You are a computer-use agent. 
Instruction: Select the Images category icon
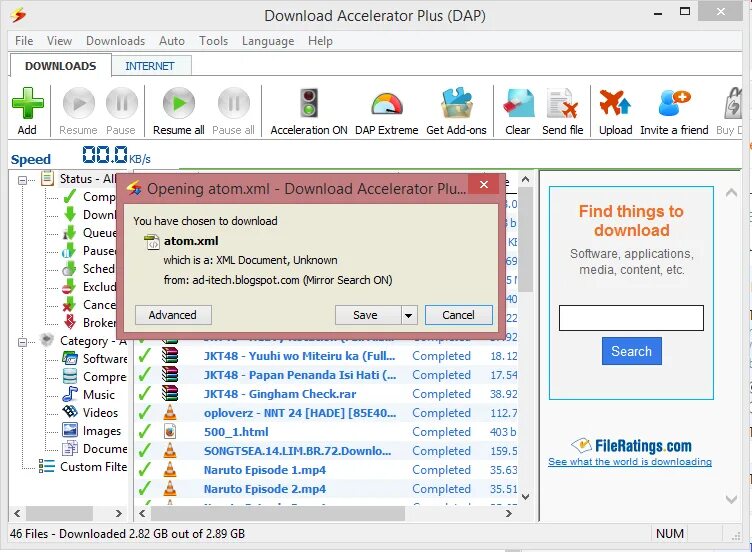[70, 431]
